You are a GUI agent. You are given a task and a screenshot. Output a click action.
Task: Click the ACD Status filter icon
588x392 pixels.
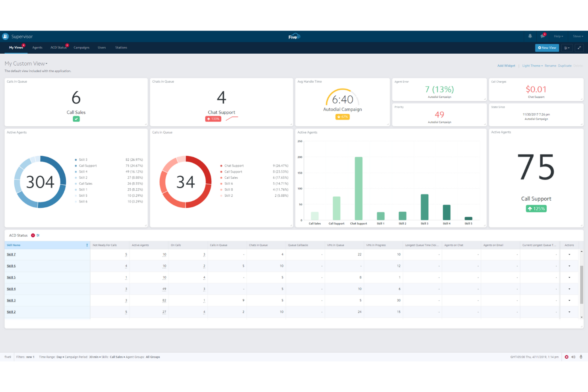pyautogui.click(x=37, y=235)
